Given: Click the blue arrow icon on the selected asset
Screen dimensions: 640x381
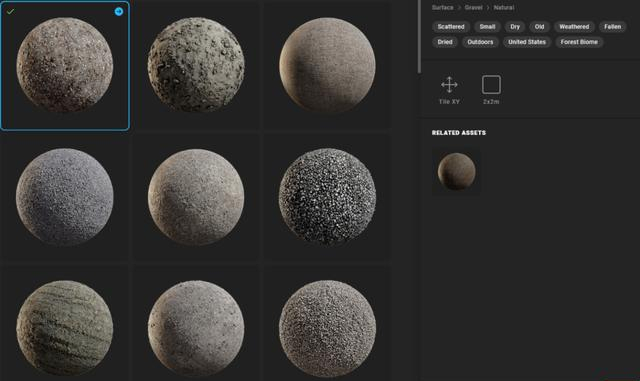Looking at the screenshot, I should (x=119, y=11).
